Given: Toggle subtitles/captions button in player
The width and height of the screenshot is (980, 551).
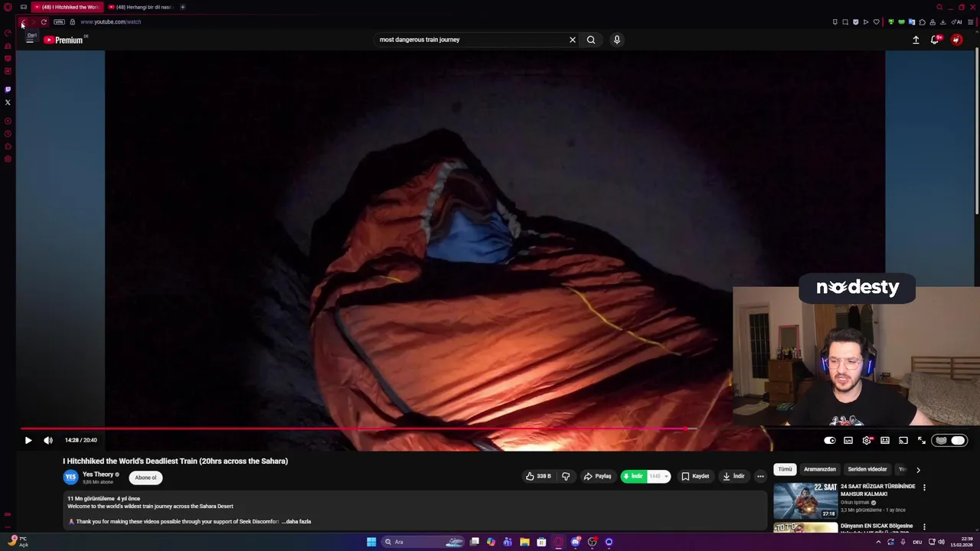Looking at the screenshot, I should (x=848, y=440).
